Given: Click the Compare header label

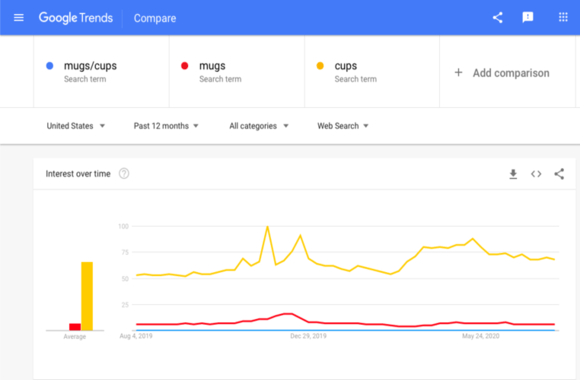Looking at the screenshot, I should pyautogui.click(x=155, y=18).
